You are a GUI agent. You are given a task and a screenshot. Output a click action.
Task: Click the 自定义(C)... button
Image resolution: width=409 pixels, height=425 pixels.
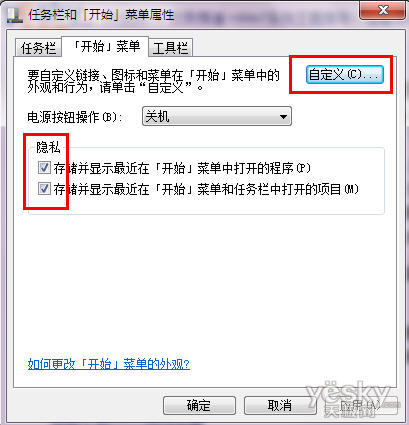tap(344, 74)
